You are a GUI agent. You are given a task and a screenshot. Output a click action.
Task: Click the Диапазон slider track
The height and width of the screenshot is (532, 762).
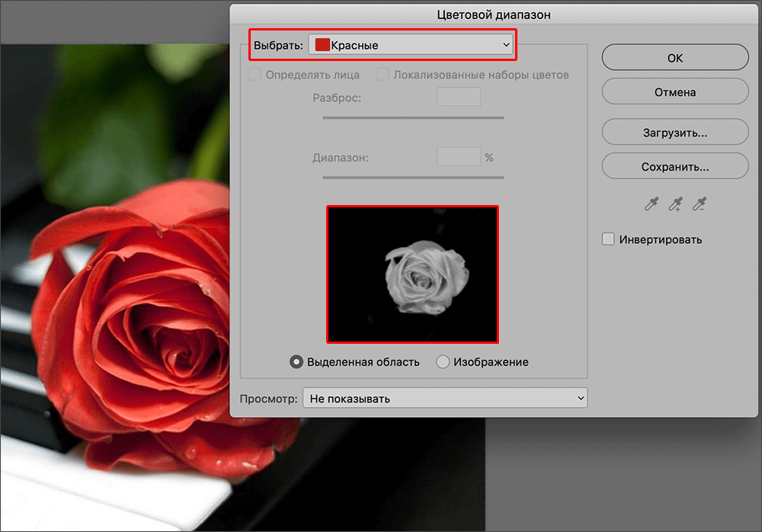[412, 177]
